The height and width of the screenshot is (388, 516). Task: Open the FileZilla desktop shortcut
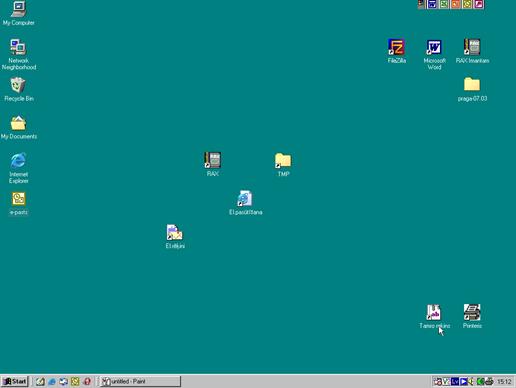pos(397,51)
